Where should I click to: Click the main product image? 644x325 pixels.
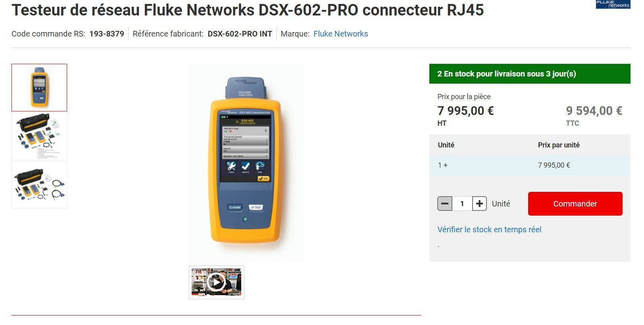point(246,162)
